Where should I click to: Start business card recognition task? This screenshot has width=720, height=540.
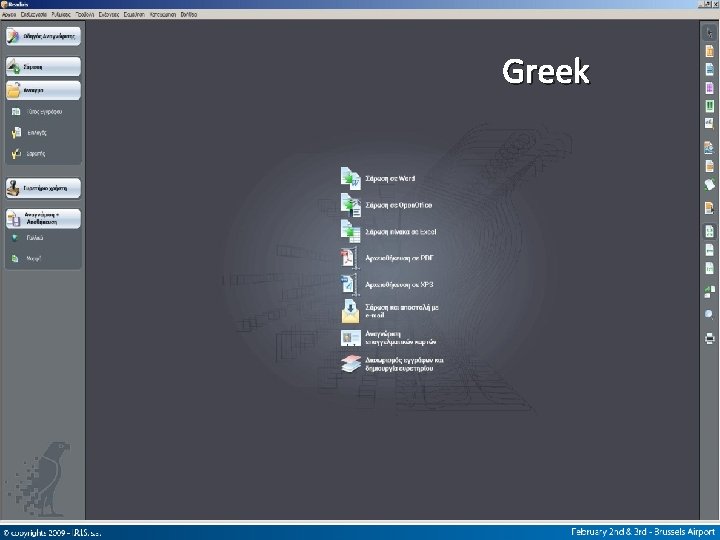388,338
